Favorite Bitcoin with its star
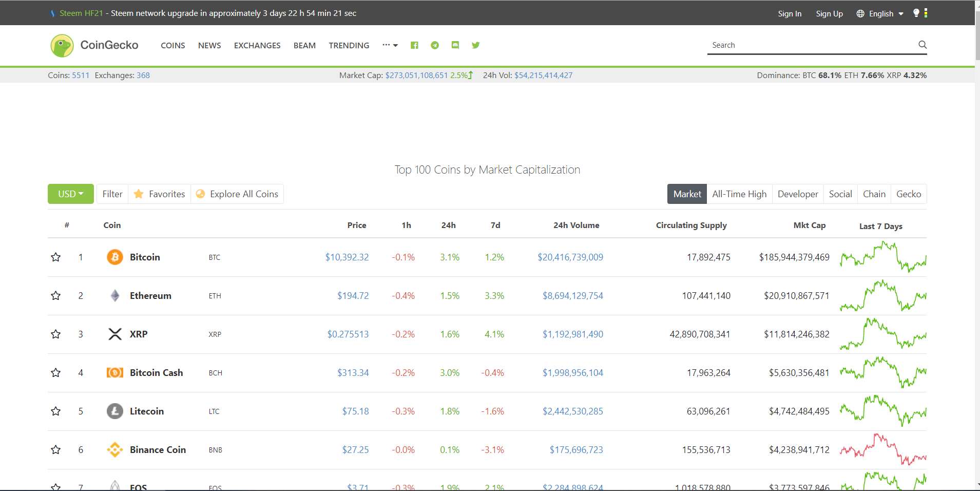980x491 pixels. point(56,257)
